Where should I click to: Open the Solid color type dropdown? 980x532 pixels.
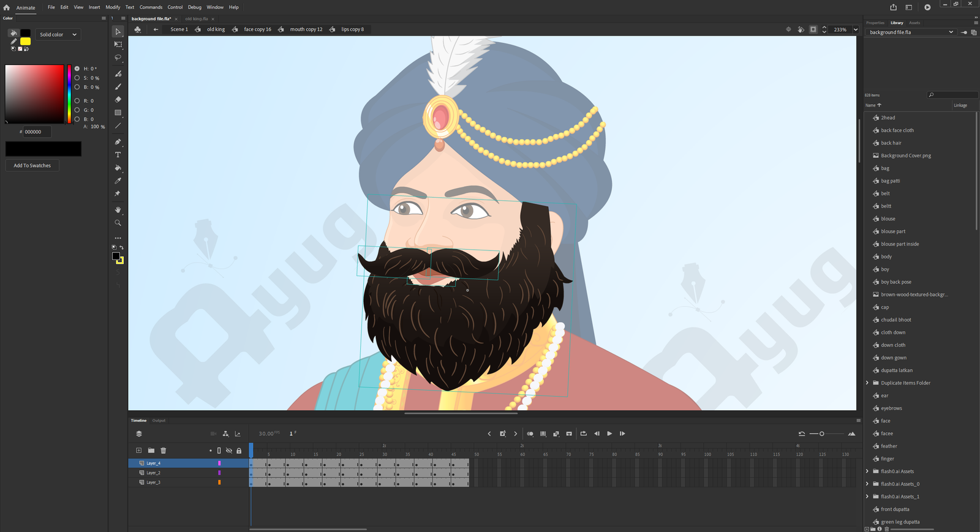[x=58, y=34]
